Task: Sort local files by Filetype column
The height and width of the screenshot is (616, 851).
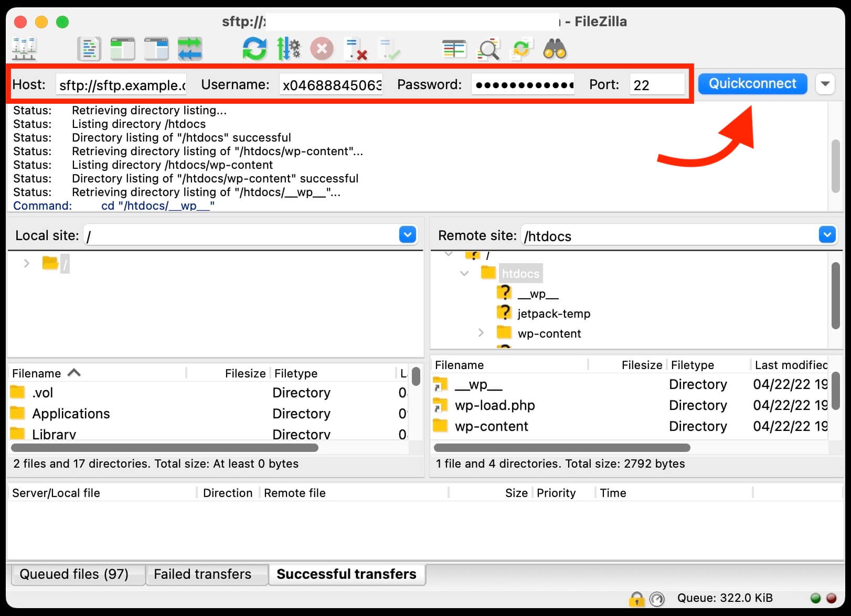Action: tap(333, 373)
